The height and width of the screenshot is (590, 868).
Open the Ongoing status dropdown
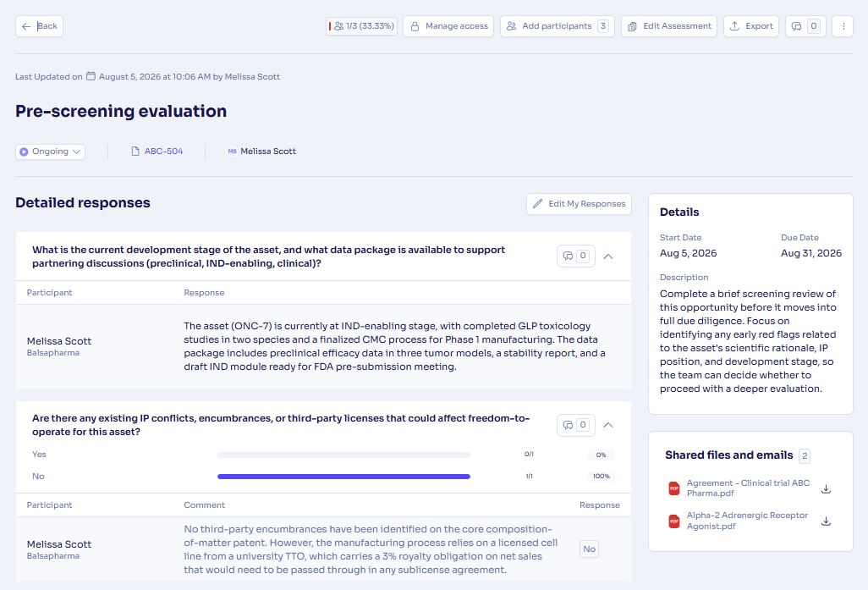point(51,152)
